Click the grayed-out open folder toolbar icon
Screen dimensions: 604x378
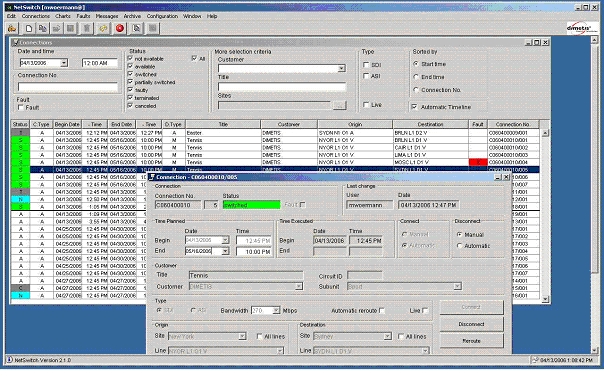[x=57, y=29]
